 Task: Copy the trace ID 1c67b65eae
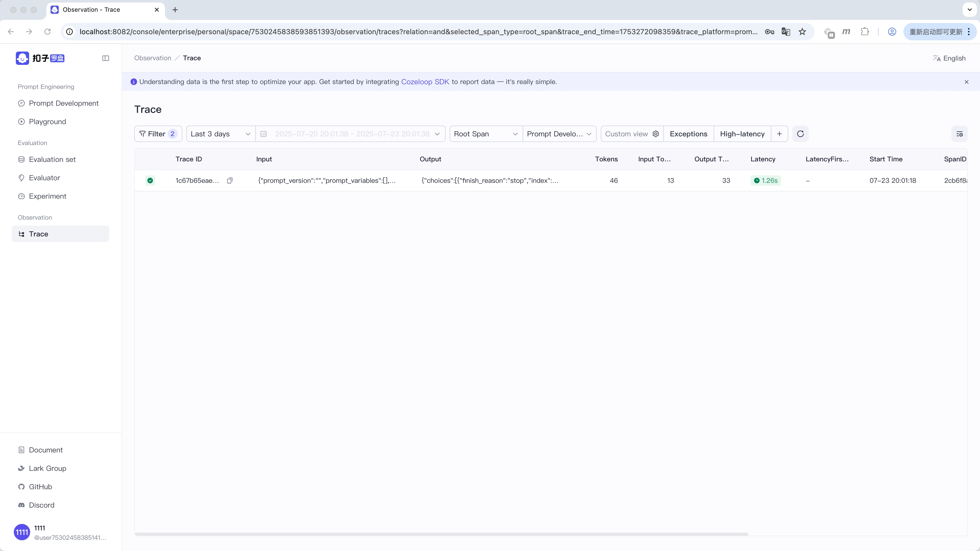tap(229, 180)
